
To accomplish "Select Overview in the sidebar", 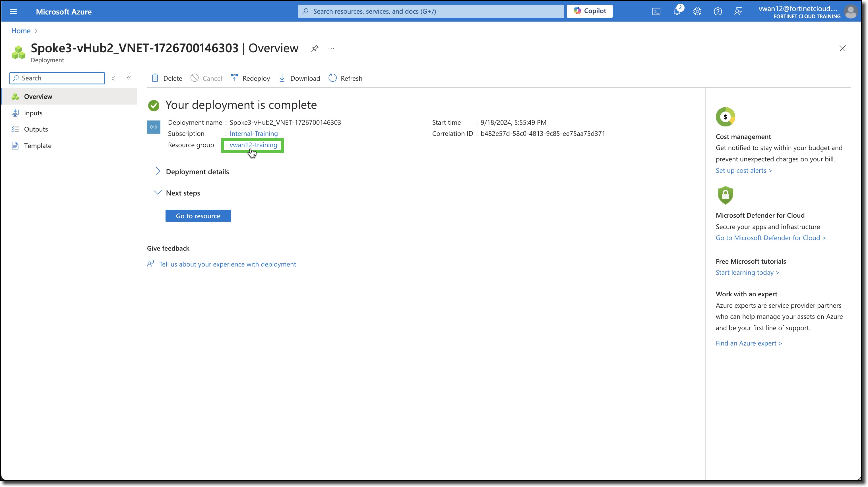I will tap(69, 97).
